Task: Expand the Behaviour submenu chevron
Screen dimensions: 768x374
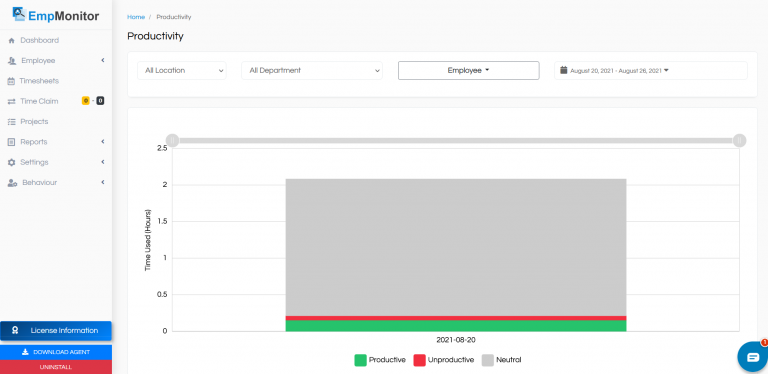Action: pyautogui.click(x=103, y=182)
